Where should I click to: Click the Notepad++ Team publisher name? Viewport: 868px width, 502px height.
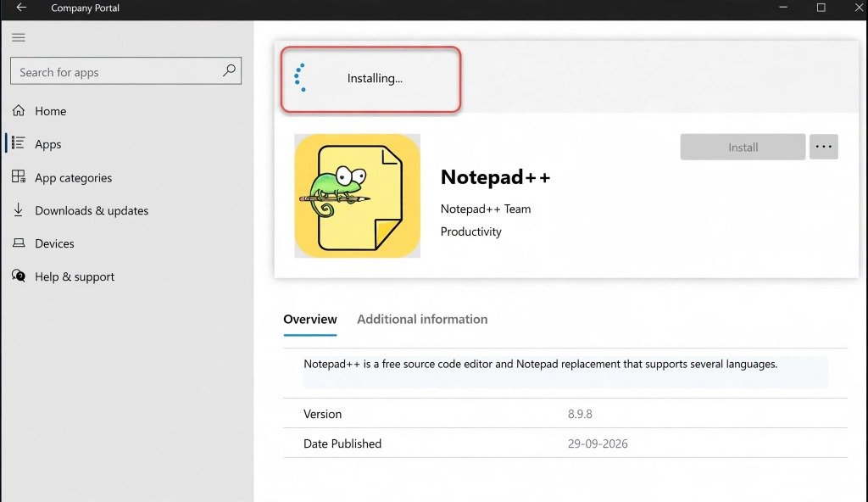click(x=486, y=209)
